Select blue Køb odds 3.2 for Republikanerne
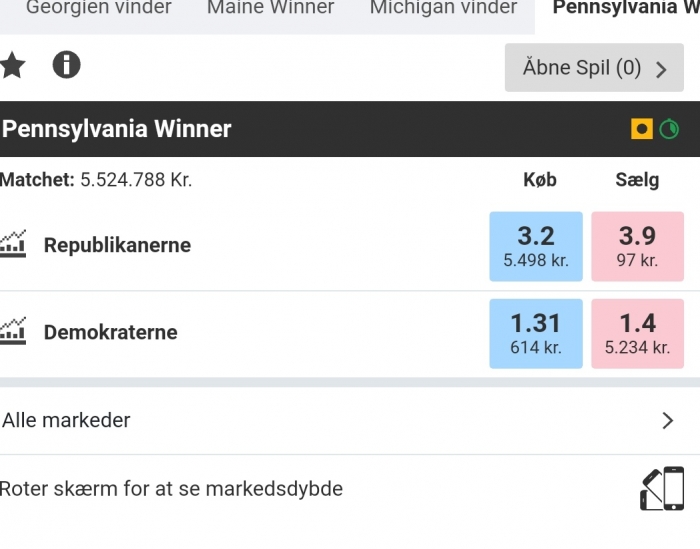 click(x=536, y=246)
